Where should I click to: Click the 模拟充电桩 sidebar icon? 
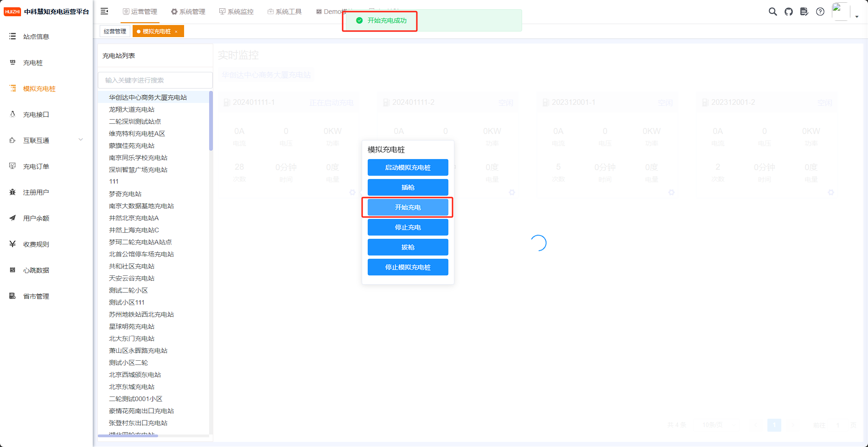[13, 88]
